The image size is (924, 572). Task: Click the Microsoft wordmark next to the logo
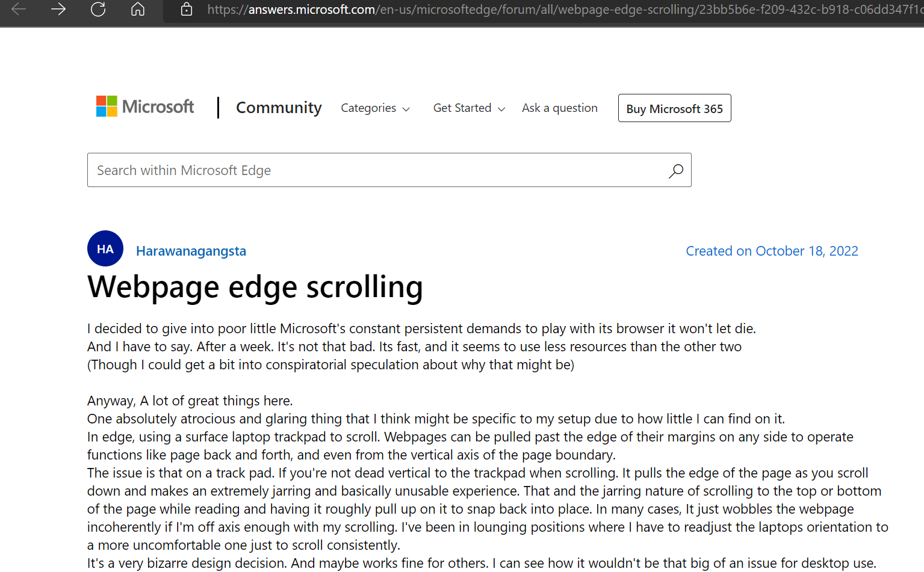point(157,106)
